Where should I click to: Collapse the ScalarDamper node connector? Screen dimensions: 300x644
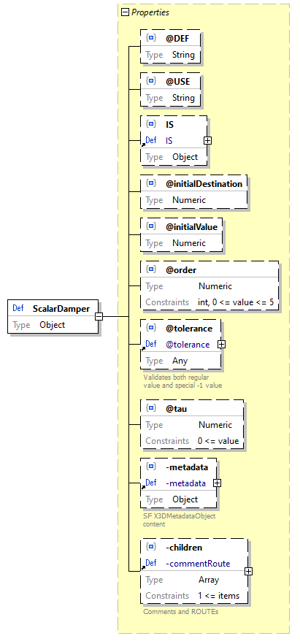tap(99, 316)
